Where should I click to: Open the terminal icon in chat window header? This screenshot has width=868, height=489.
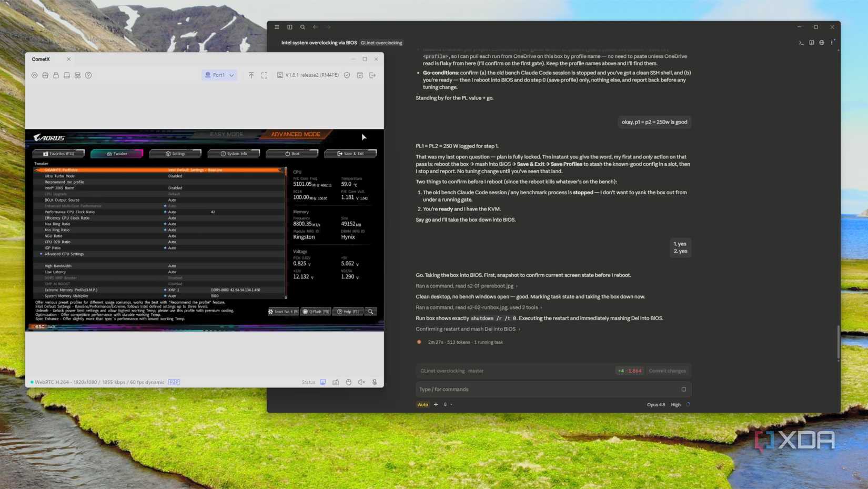(801, 43)
